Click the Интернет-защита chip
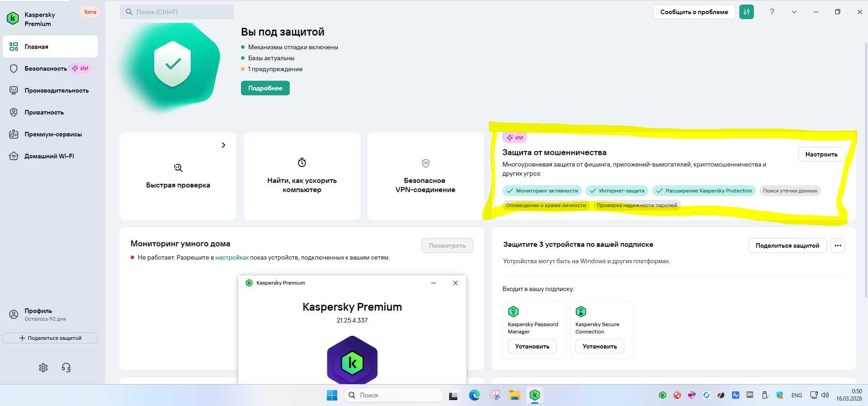This screenshot has width=868, height=406. pyautogui.click(x=617, y=191)
